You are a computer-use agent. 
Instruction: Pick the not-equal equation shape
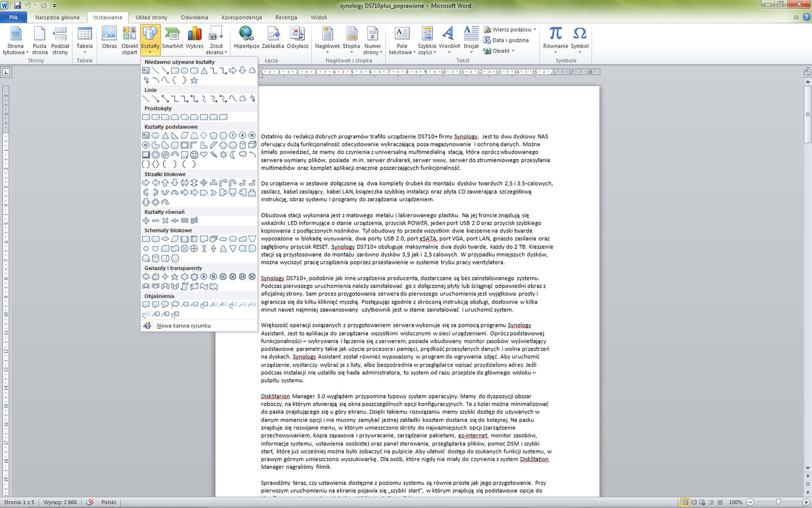click(x=194, y=221)
